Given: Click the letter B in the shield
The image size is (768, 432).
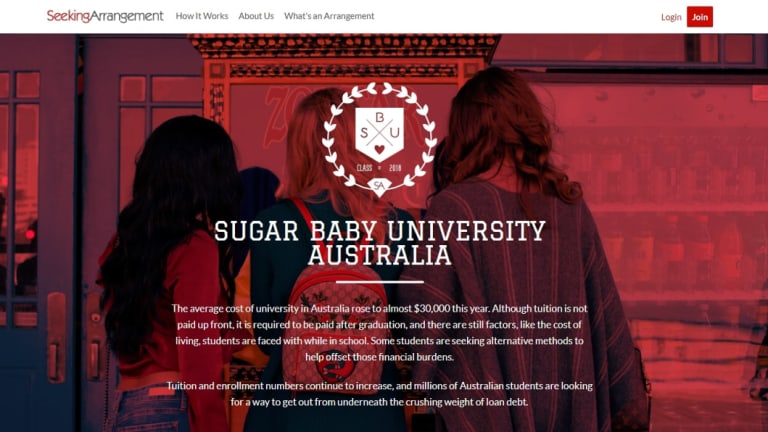Looking at the screenshot, I should point(380,118).
